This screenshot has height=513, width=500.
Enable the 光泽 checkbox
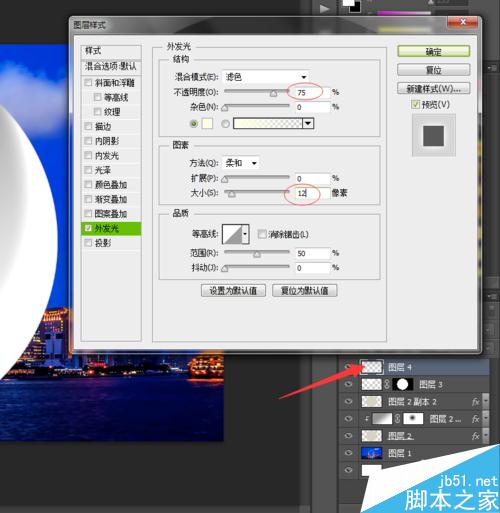(88, 170)
